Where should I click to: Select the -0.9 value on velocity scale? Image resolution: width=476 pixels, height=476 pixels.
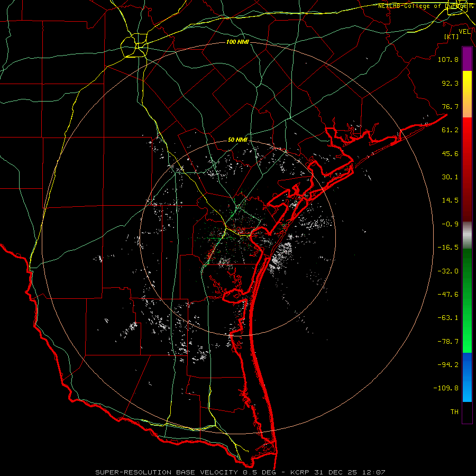[450, 224]
